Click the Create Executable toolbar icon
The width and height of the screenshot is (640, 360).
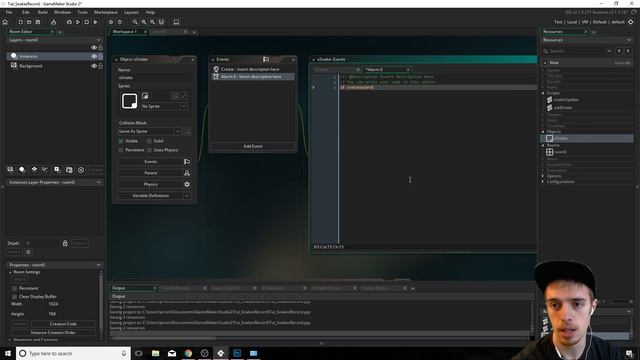point(53,22)
